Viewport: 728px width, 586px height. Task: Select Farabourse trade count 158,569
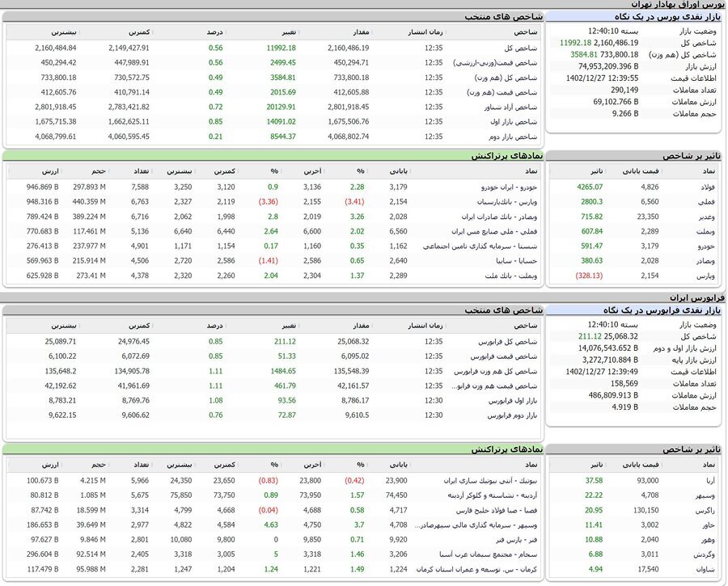point(624,383)
